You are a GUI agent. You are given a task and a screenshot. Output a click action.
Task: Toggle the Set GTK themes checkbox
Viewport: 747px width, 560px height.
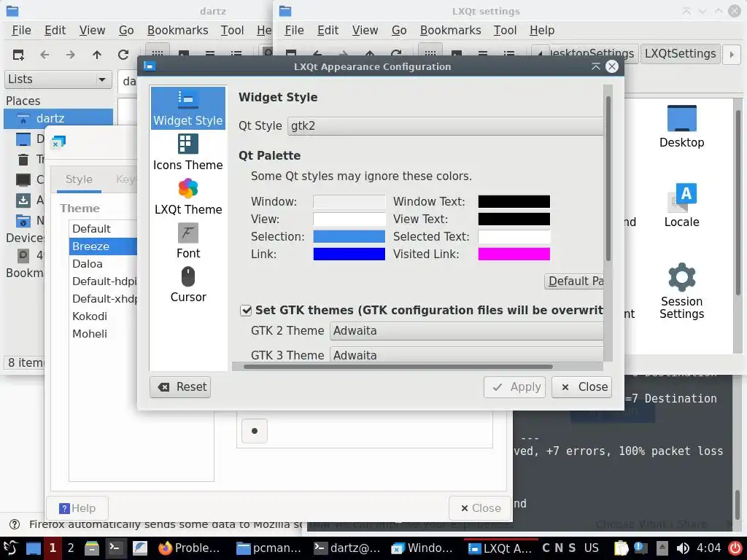(246, 311)
